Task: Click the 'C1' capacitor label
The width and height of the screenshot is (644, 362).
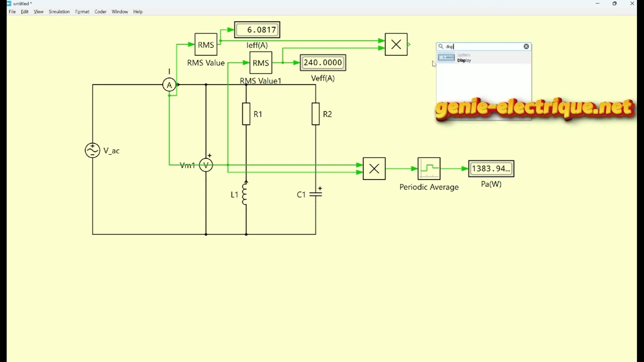Action: [x=301, y=195]
